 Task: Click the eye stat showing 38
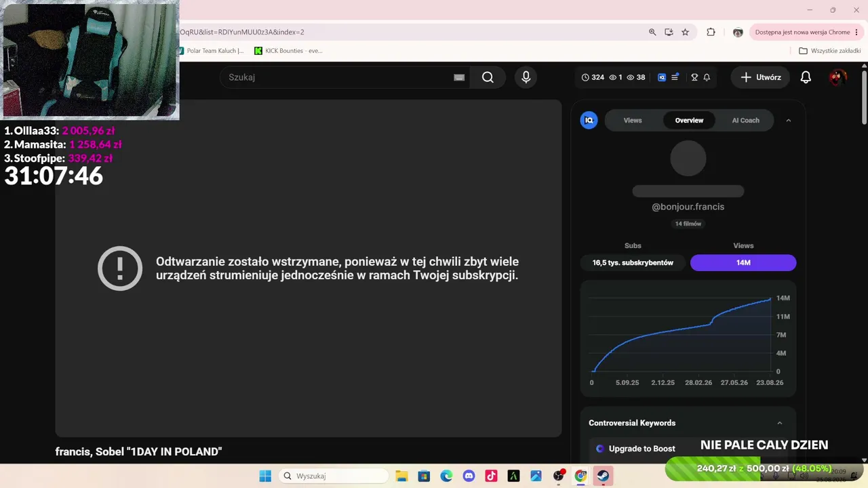click(x=635, y=77)
